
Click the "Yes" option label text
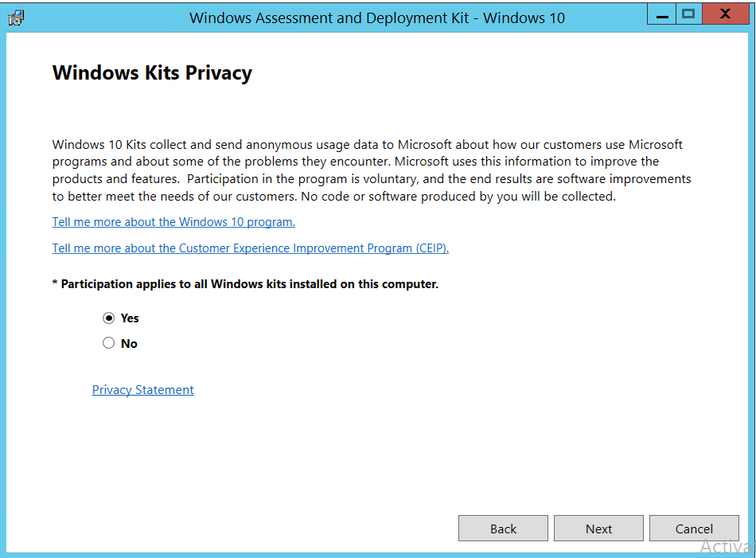click(130, 318)
